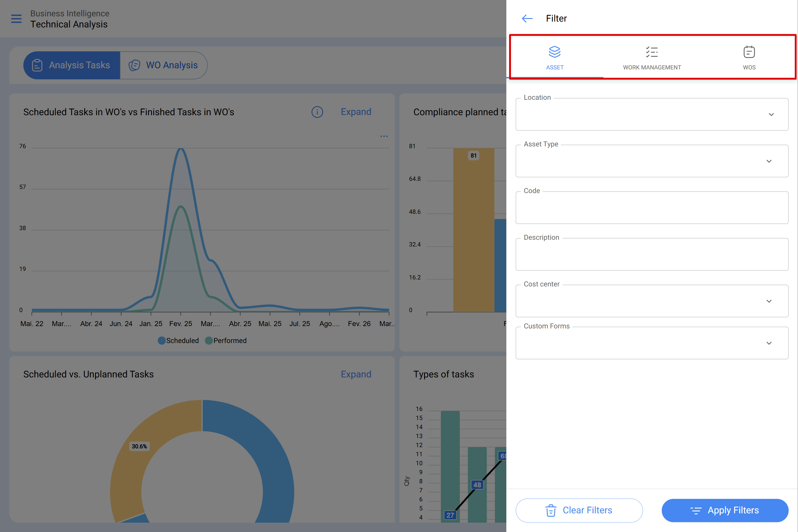This screenshot has width=798, height=532.
Task: Click the clipboard icon on Analysis Tasks
Action: (x=37, y=65)
